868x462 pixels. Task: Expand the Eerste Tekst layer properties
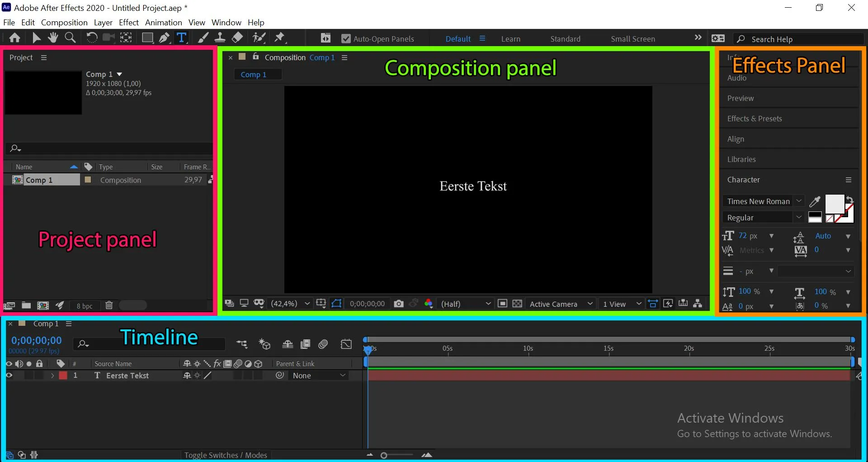pos(52,376)
